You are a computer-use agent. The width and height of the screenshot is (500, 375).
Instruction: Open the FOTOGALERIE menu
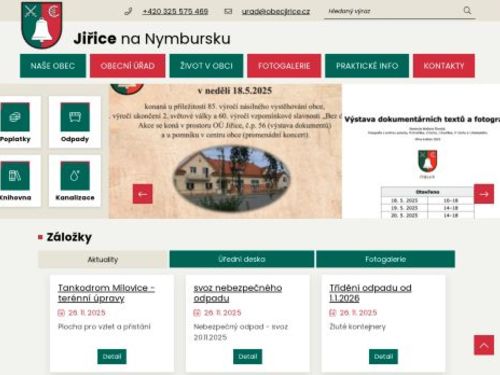click(x=284, y=66)
